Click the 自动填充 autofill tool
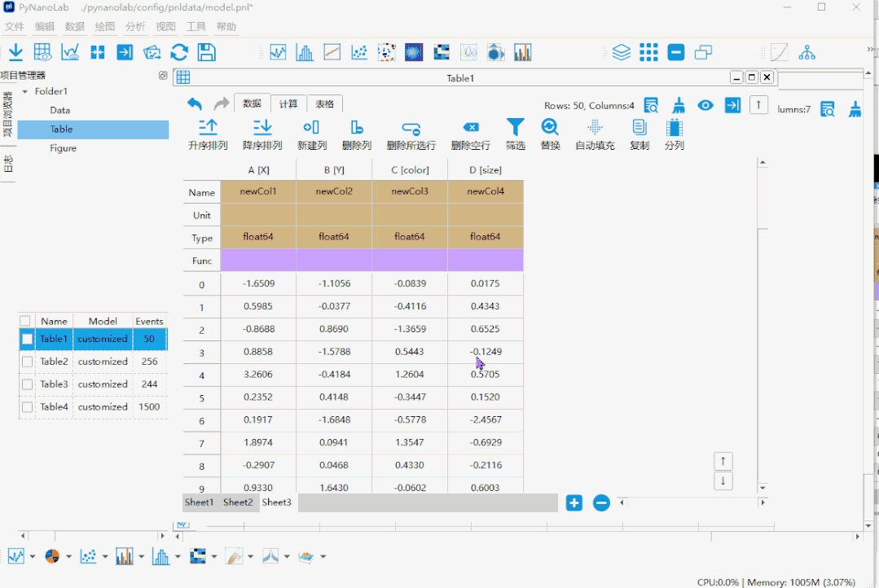 [595, 134]
